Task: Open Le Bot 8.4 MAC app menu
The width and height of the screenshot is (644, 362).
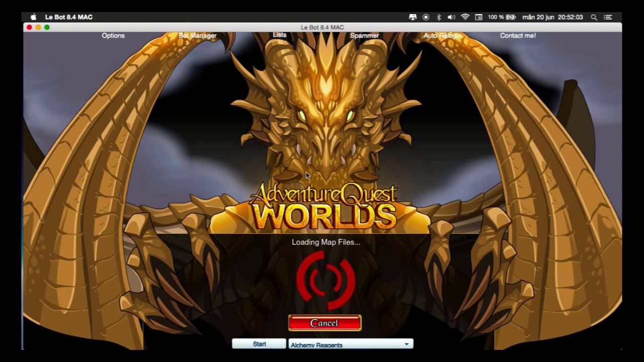Action: click(69, 17)
